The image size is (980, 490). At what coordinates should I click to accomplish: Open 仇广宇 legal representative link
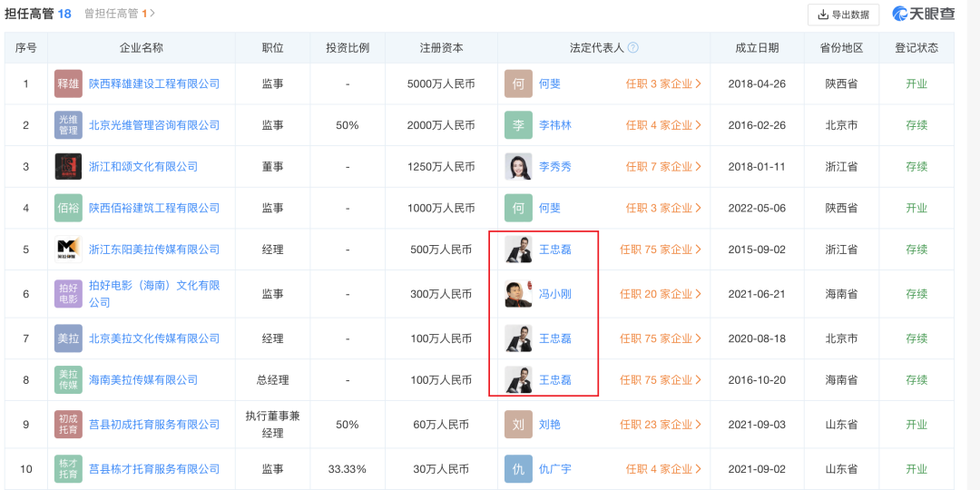(554, 469)
